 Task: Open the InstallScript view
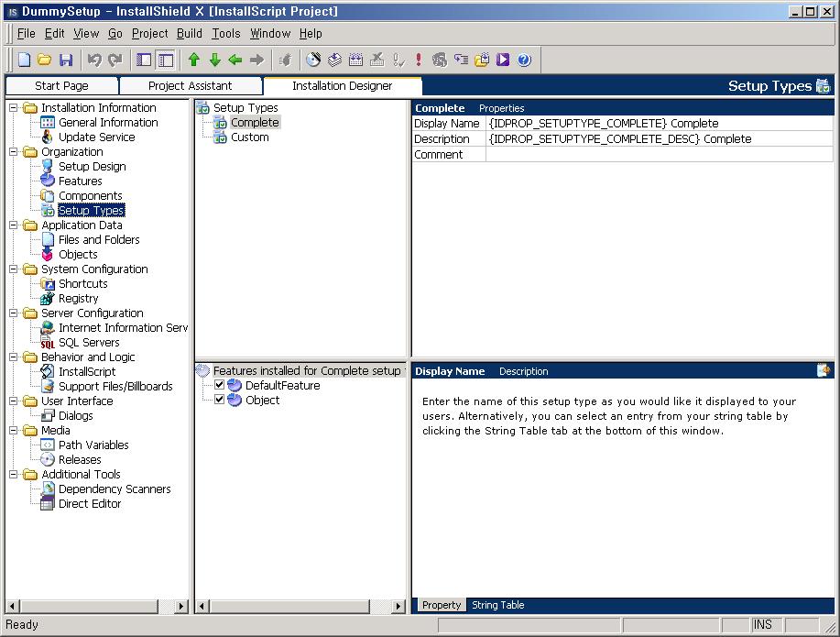click(87, 371)
